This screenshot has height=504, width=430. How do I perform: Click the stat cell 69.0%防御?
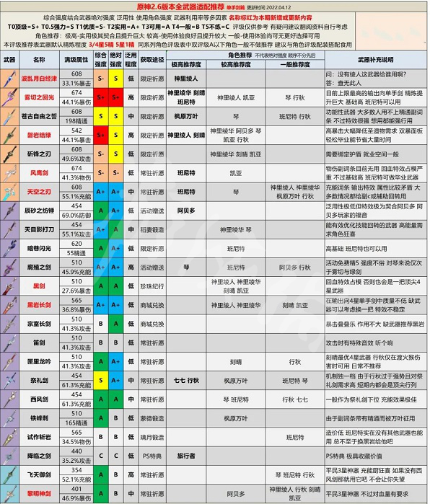pos(76,216)
